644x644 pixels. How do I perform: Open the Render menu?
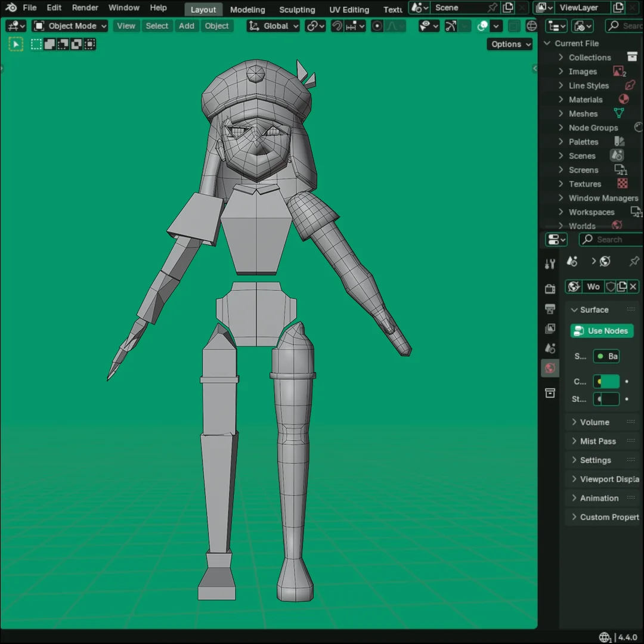click(85, 8)
